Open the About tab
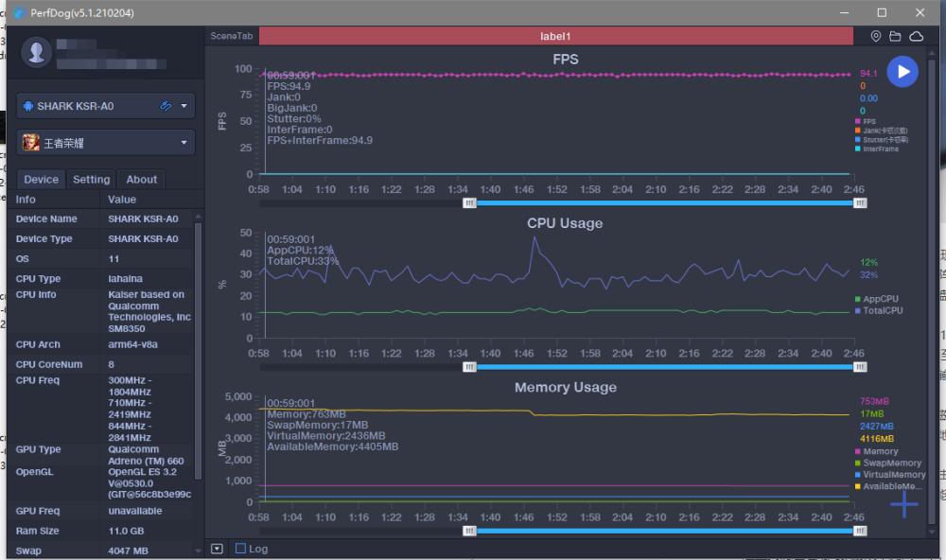This screenshot has width=946, height=560. pos(142,180)
